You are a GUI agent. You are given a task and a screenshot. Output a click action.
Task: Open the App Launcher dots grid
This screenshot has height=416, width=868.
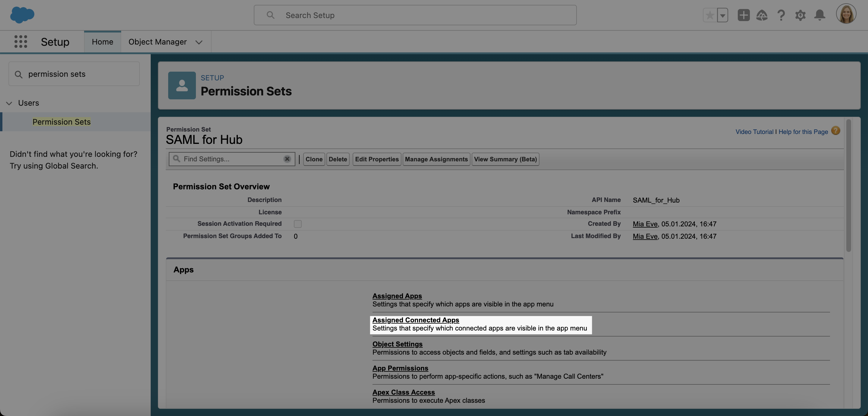click(x=20, y=42)
